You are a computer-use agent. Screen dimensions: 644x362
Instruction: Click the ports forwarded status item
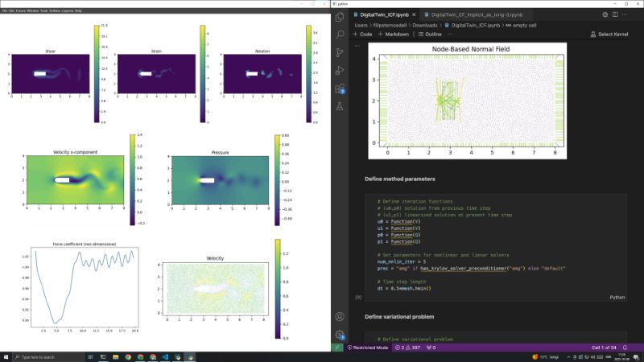pos(431,348)
